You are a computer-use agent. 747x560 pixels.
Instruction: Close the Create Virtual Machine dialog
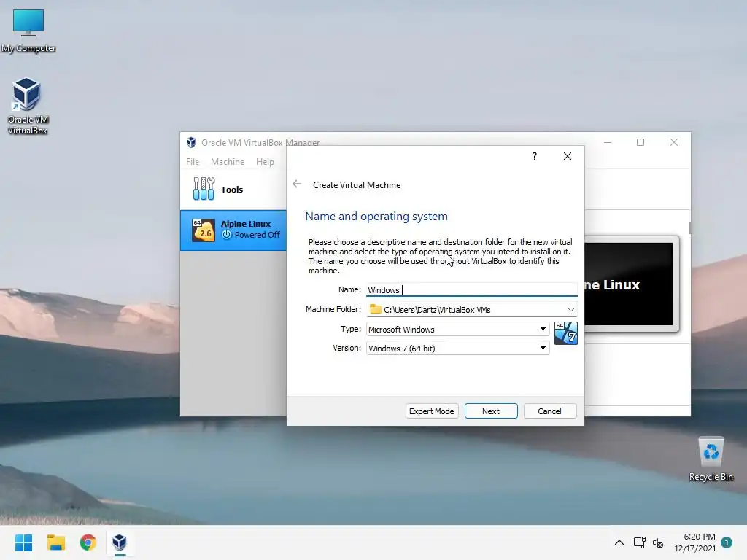[567, 156]
